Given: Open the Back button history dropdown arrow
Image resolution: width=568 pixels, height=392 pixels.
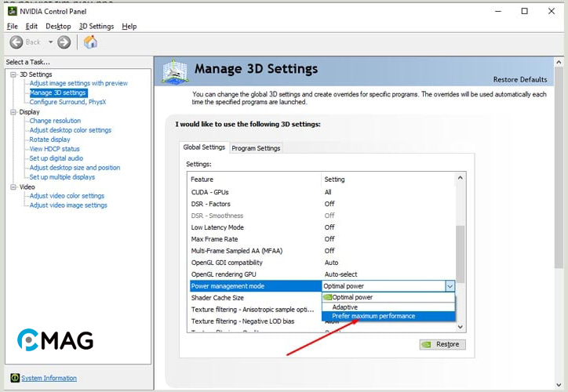Looking at the screenshot, I should click(51, 42).
